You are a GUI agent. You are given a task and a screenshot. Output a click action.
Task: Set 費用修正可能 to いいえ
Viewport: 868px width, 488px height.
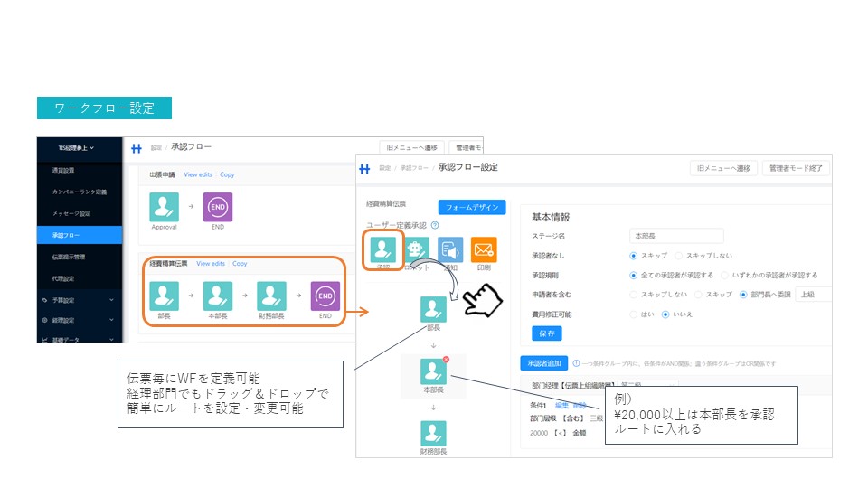pyautogui.click(x=665, y=314)
